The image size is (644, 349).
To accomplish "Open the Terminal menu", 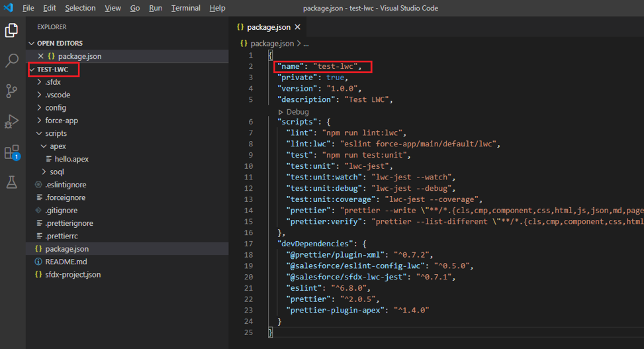I will pos(185,8).
